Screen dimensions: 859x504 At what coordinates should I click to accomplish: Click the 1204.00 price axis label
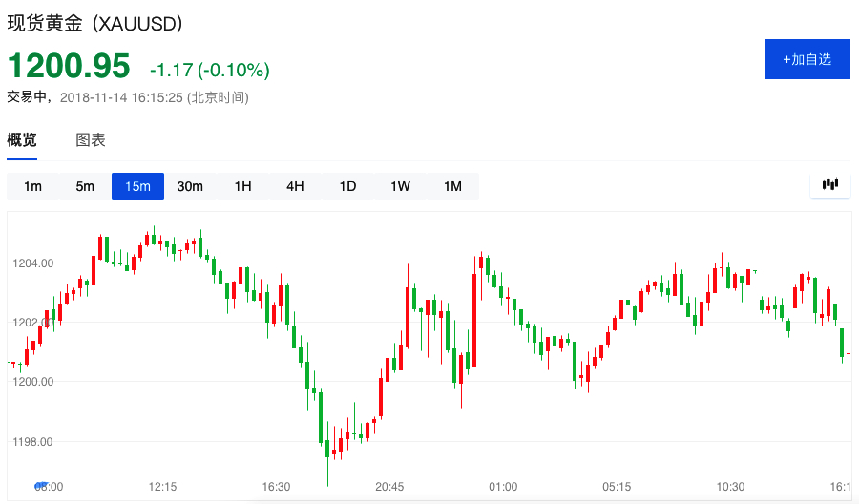coord(33,263)
